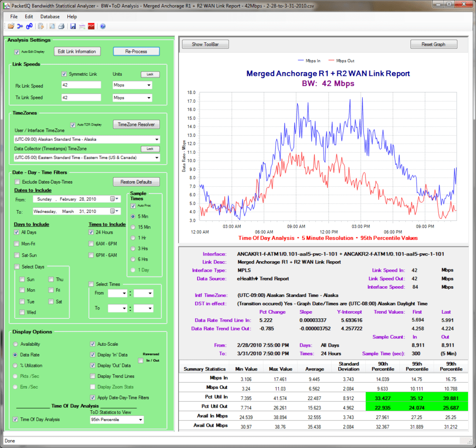Export the report with the PDF icon
476x448 pixels.
91,26
